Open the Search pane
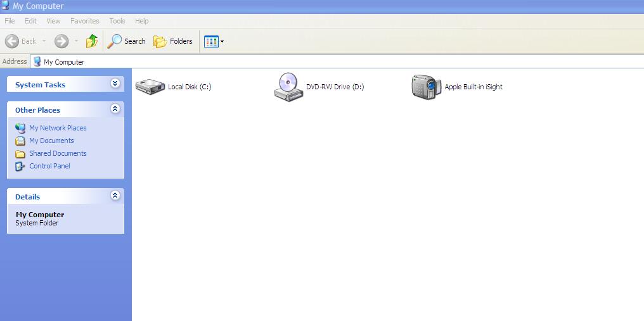 click(x=126, y=41)
